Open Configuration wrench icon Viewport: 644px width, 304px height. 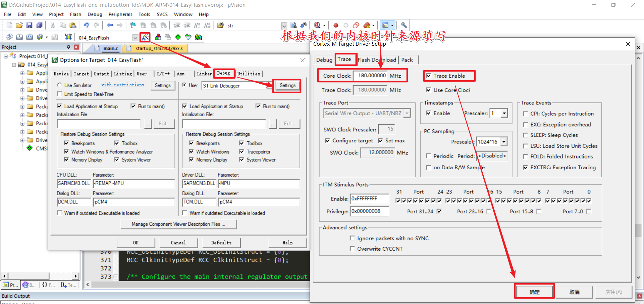404,25
